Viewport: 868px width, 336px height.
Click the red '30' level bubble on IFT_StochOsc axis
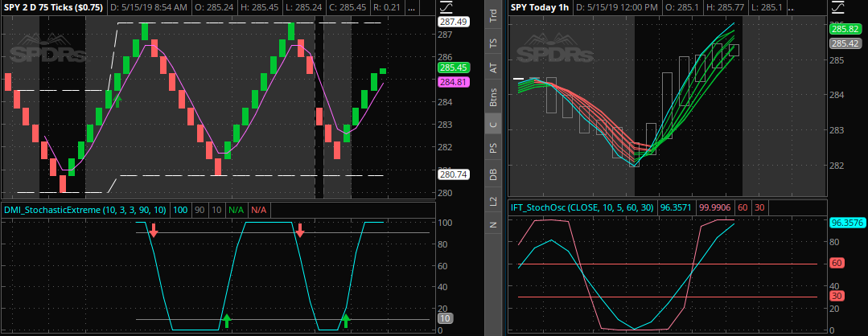click(837, 296)
